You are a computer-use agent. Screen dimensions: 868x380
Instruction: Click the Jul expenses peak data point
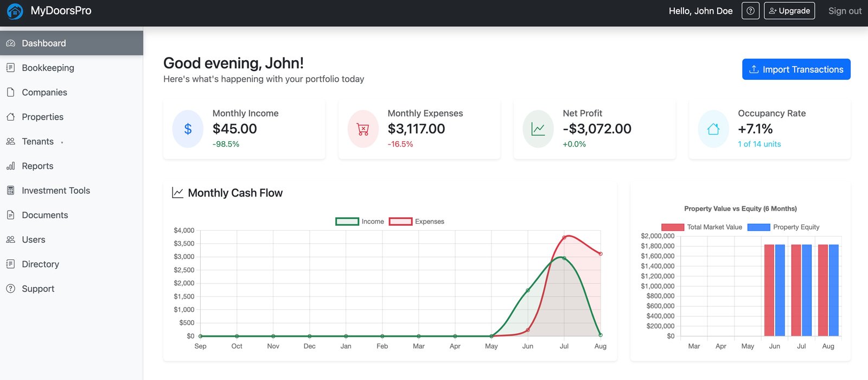click(x=564, y=237)
